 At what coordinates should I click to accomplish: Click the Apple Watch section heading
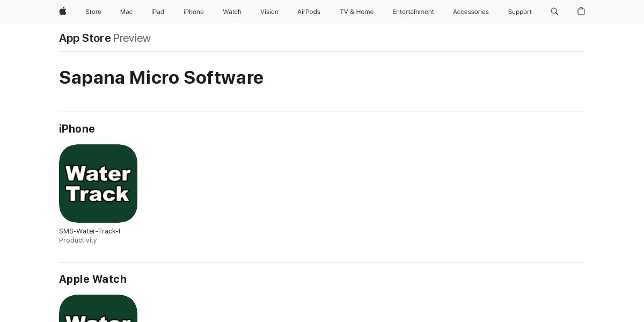pyautogui.click(x=93, y=279)
